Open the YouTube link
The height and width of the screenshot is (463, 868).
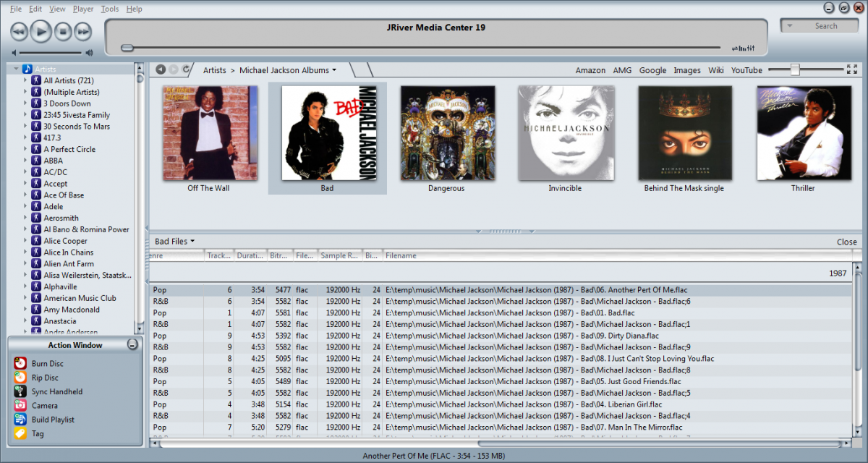coord(746,70)
